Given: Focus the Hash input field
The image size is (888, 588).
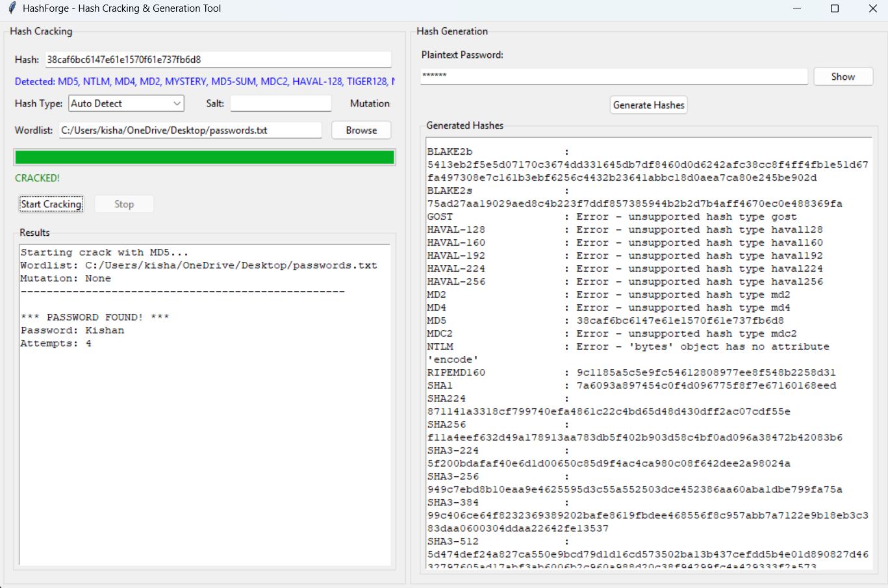Looking at the screenshot, I should click(x=218, y=59).
